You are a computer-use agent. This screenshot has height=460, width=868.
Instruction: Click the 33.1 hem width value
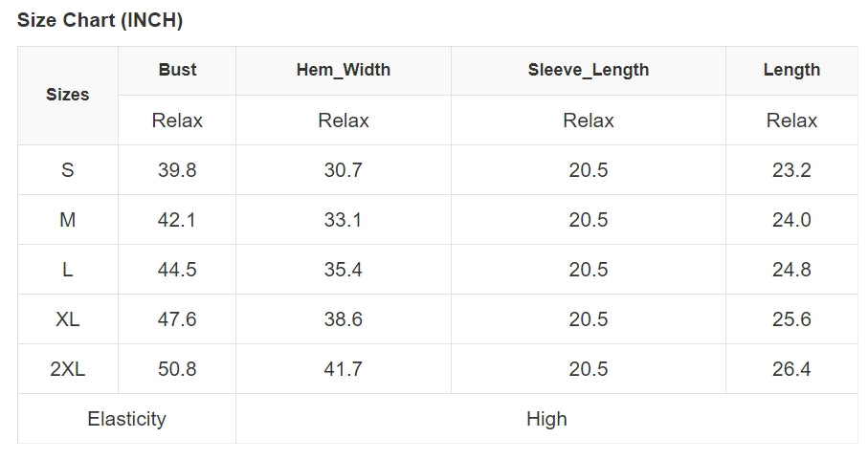coord(344,220)
